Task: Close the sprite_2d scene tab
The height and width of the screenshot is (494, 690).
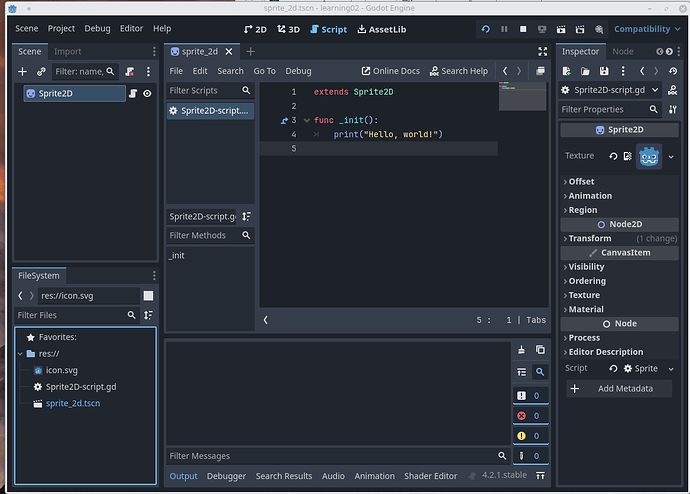Action: click(x=229, y=51)
